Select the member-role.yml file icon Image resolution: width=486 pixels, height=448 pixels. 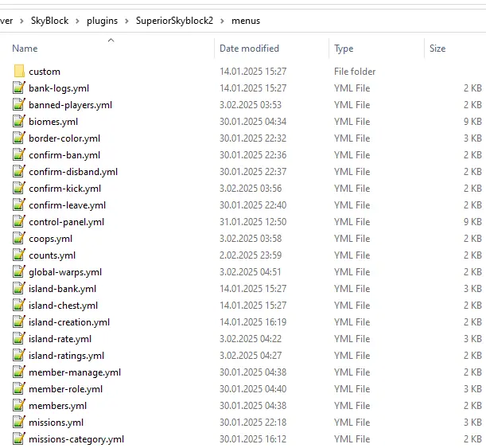pyautogui.click(x=19, y=389)
